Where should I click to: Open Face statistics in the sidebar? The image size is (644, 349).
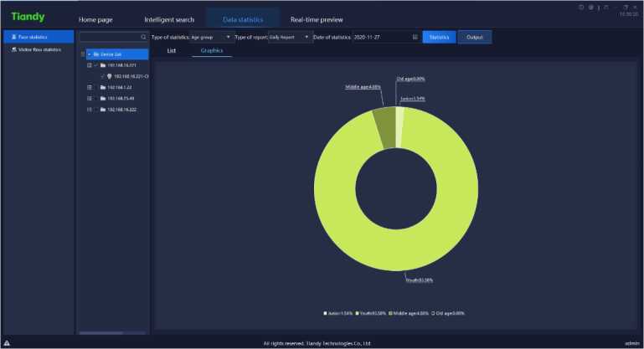[38, 37]
